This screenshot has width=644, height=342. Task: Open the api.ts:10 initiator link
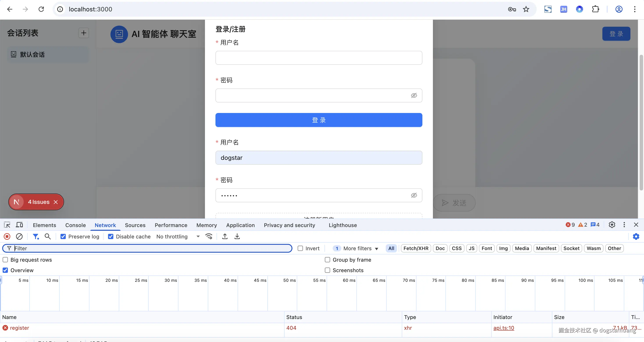(x=503, y=328)
